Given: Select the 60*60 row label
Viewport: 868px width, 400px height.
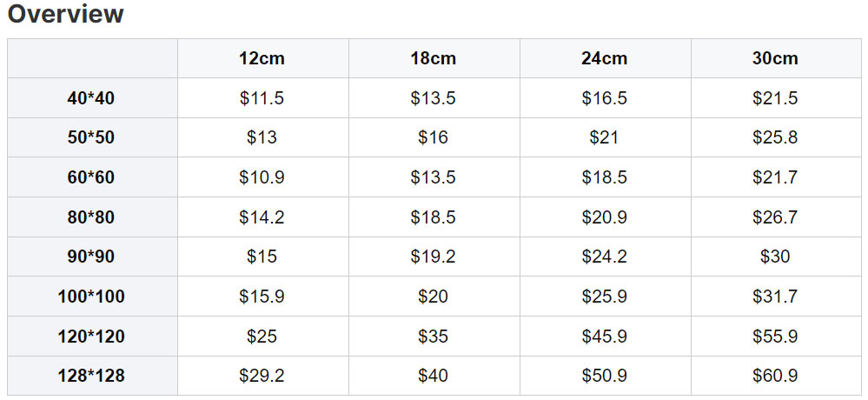Looking at the screenshot, I should (x=92, y=177).
